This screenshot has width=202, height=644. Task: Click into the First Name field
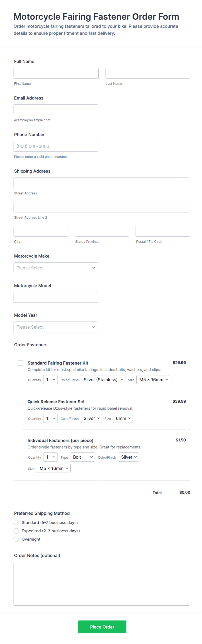56,73
